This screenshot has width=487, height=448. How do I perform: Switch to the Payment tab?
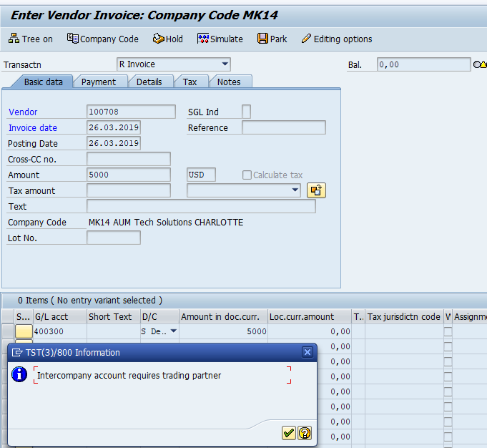99,82
